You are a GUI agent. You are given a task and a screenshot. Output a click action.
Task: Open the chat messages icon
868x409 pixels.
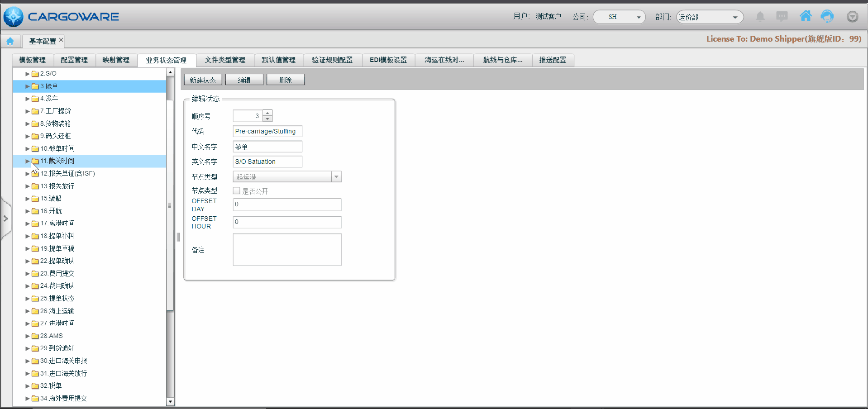pos(782,17)
